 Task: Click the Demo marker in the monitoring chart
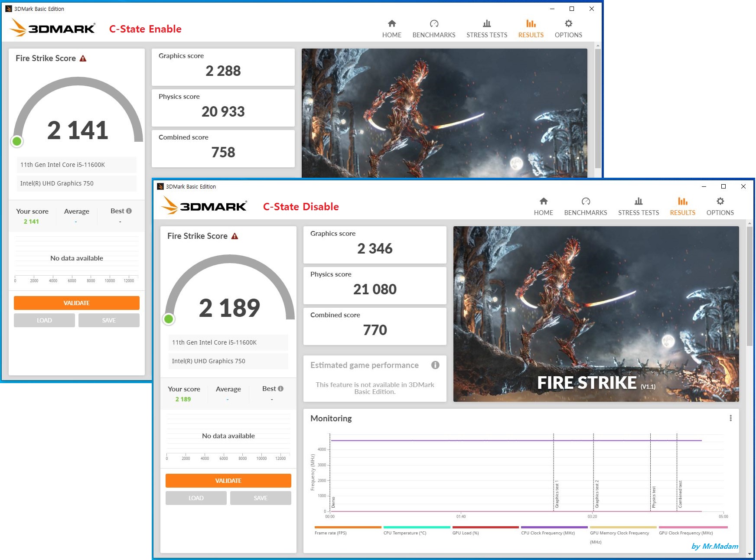333,502
